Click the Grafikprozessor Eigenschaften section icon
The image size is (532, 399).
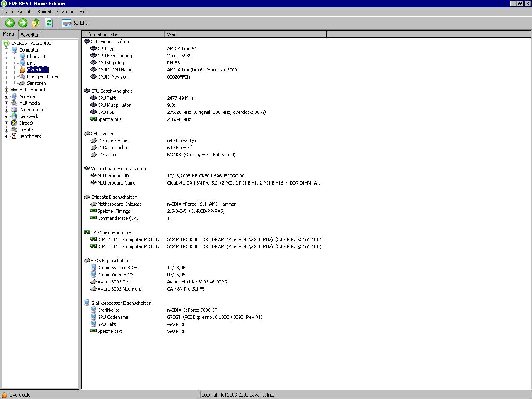(87, 303)
